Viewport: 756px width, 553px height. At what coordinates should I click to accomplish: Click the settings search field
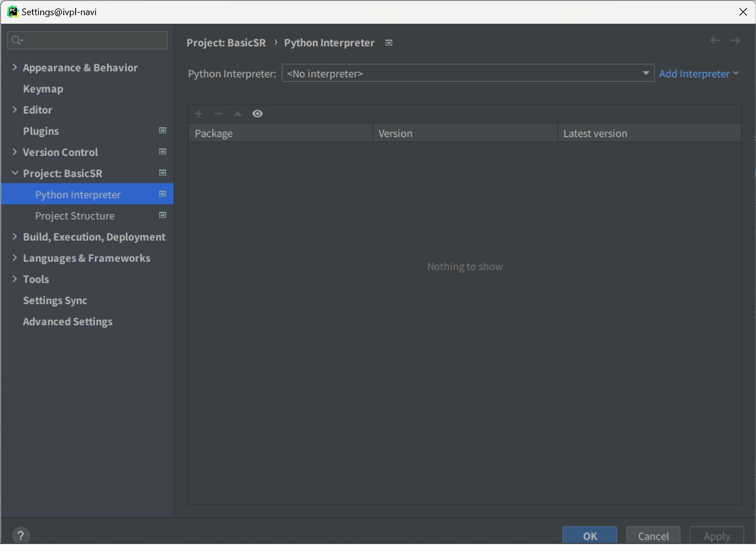[x=87, y=40]
